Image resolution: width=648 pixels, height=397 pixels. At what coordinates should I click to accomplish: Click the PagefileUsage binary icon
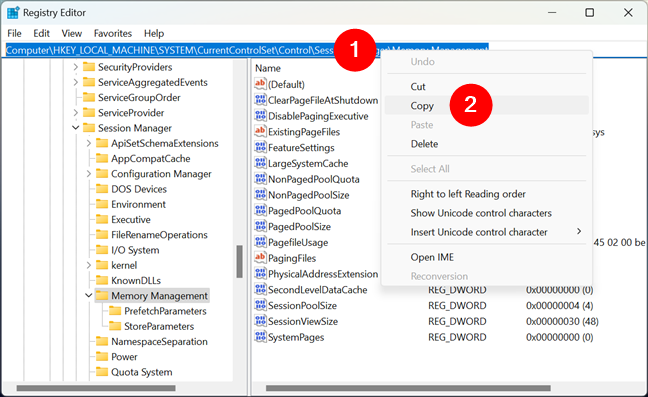pos(260,242)
